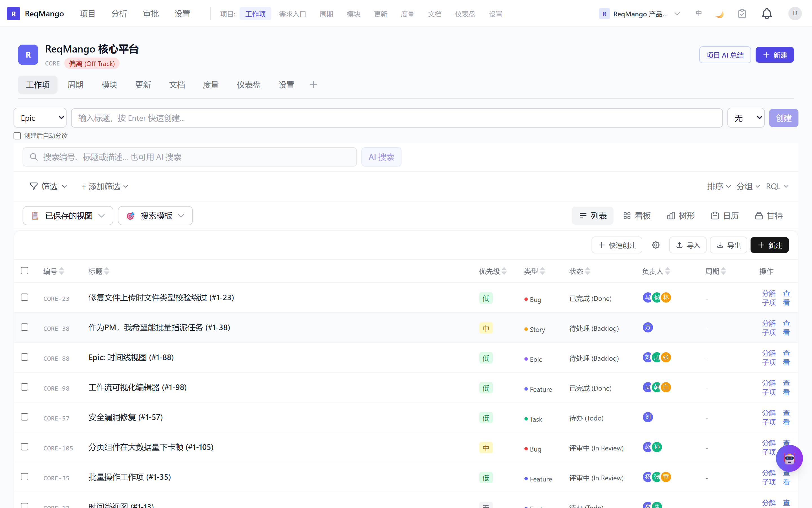
Task: Enable 创建后自动分诊 checkbox
Action: [x=17, y=136]
